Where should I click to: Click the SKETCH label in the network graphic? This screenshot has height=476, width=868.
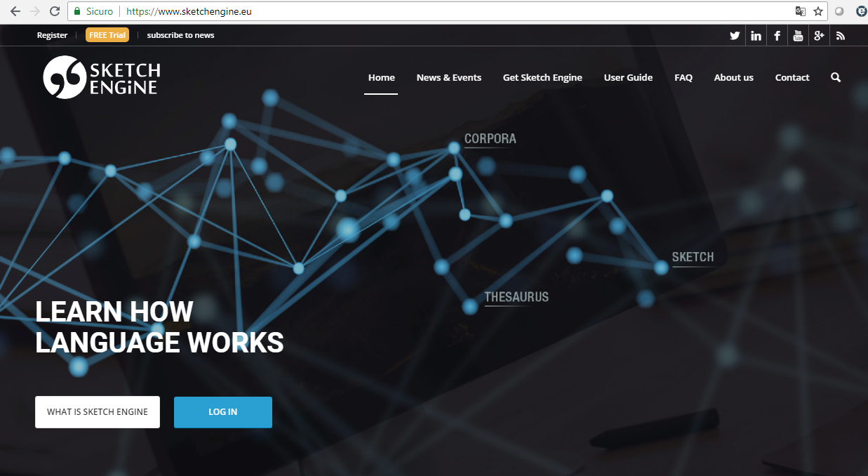(x=693, y=257)
